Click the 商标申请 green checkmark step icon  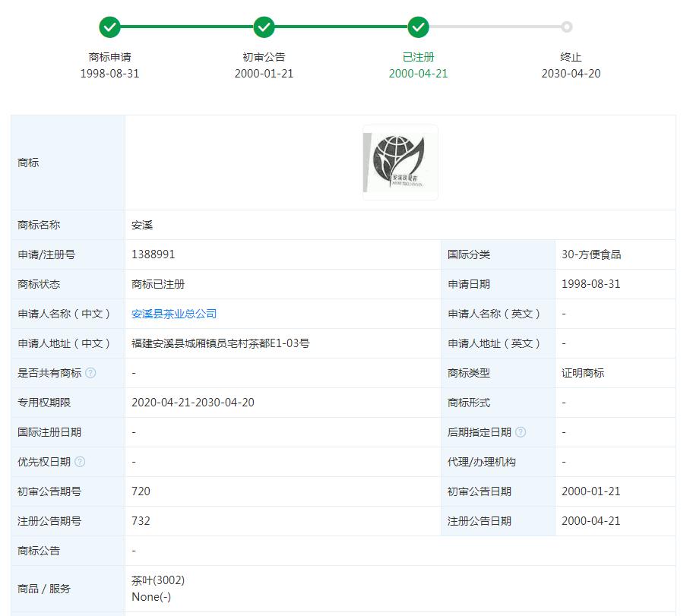109,27
